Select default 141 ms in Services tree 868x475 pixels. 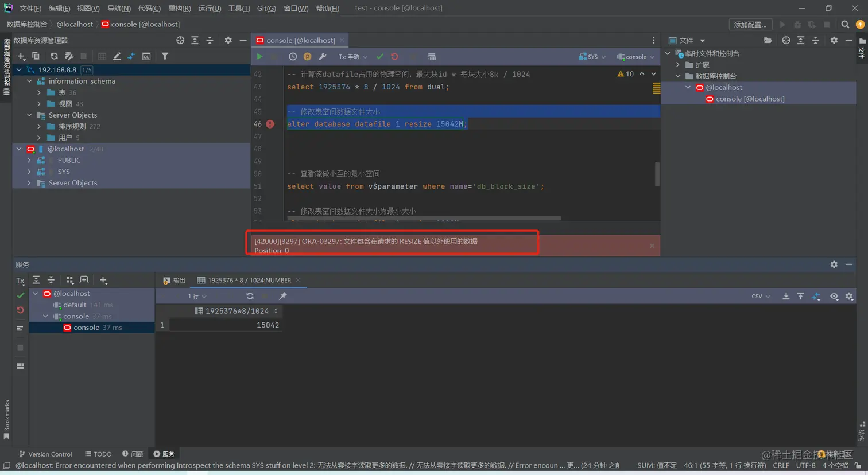coord(83,305)
